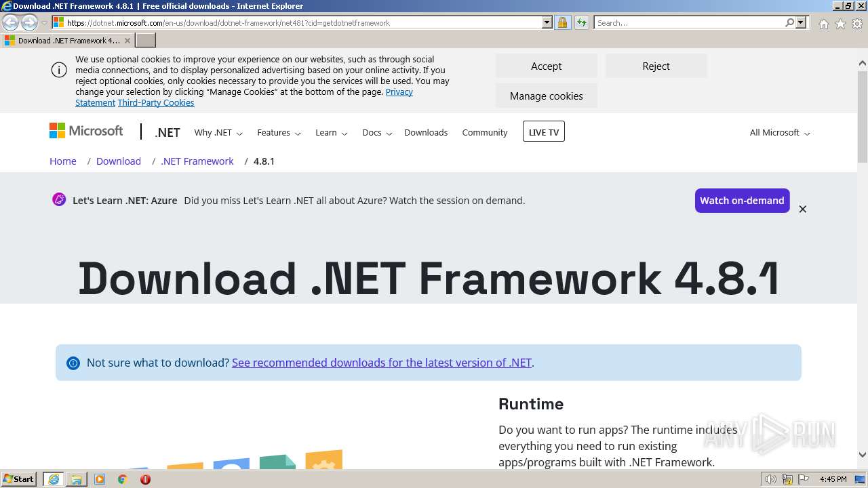This screenshot has height=488, width=868.
Task: Open the address bar history dropdown arrow
Action: pyautogui.click(x=547, y=22)
